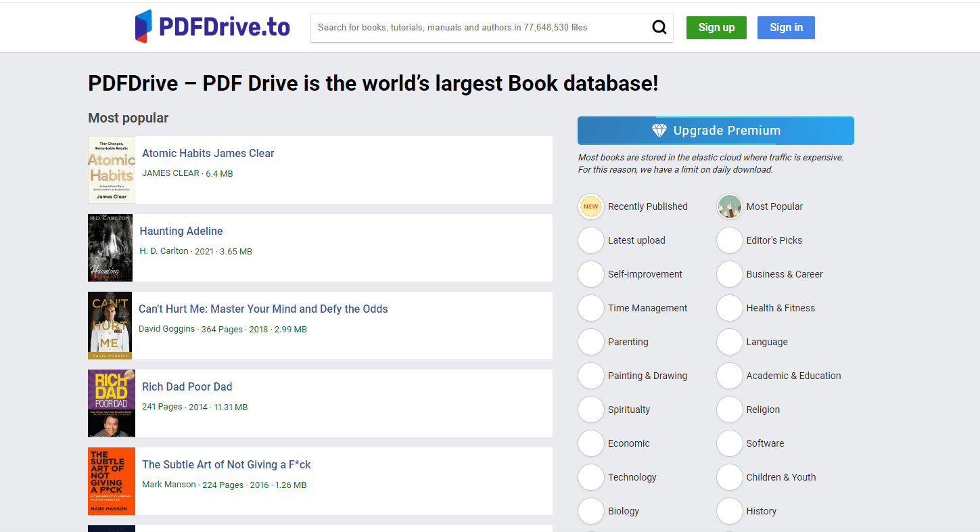Click inside the book search input field
Viewport: 980px width, 532px height.
coord(473,27)
